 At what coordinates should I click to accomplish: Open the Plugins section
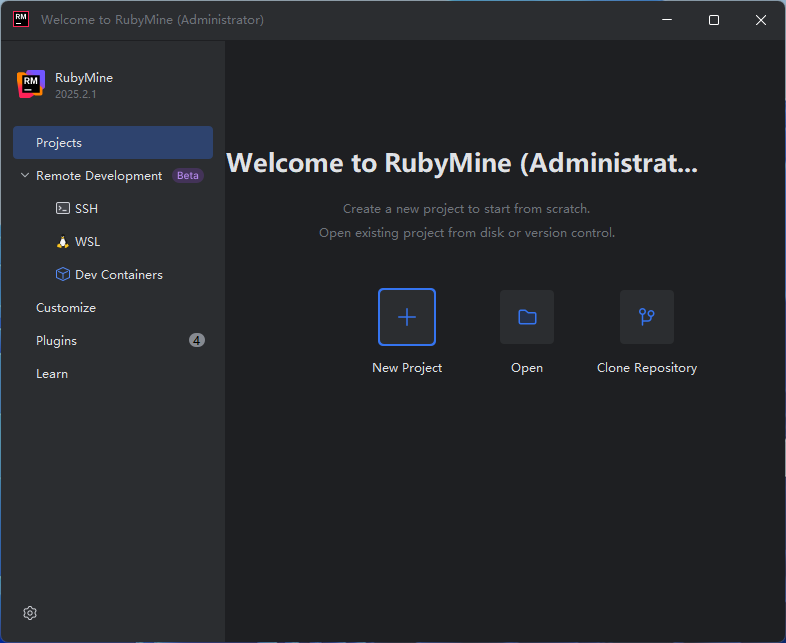(56, 341)
